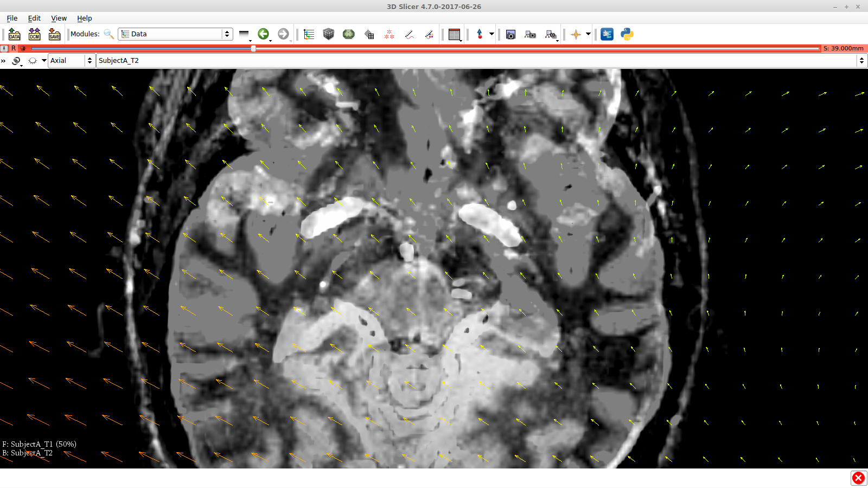Screen dimensions: 868x488
Task: Capture a screenshot with camera icon
Action: click(510, 34)
